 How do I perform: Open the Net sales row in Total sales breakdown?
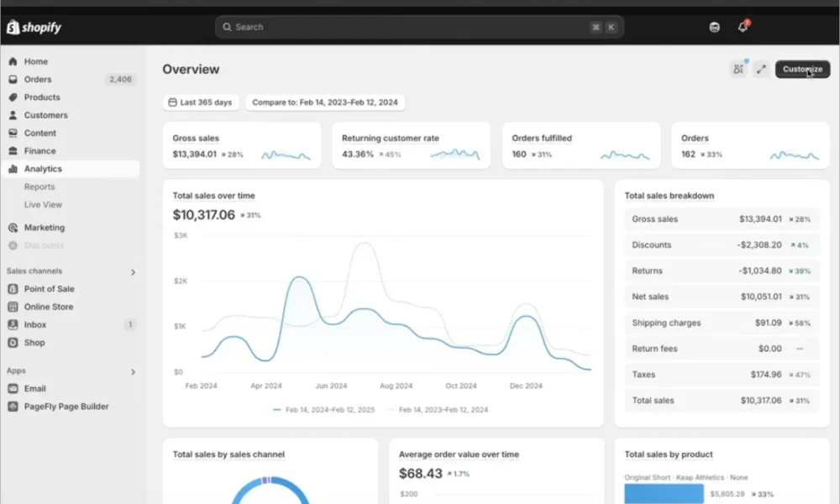tap(721, 297)
